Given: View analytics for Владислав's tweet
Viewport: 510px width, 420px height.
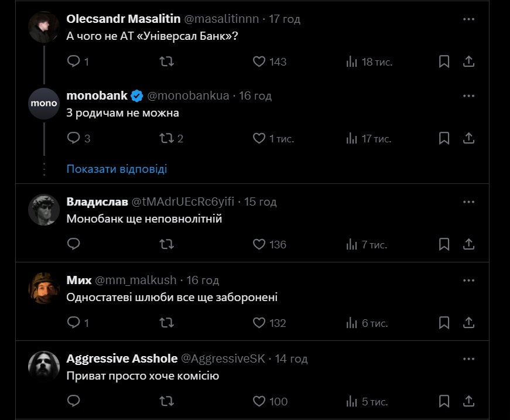Looking at the screenshot, I should coord(352,244).
